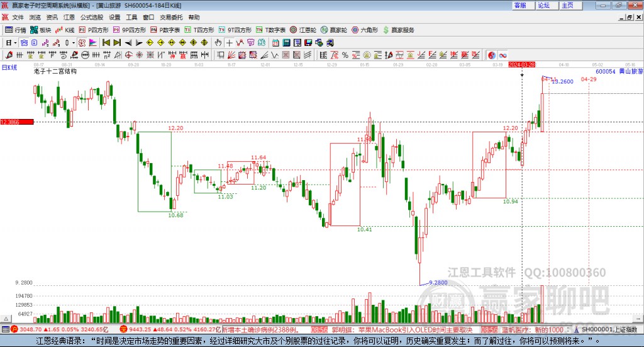
Task: Open the P四方形 square tool
Action: click(x=94, y=30)
